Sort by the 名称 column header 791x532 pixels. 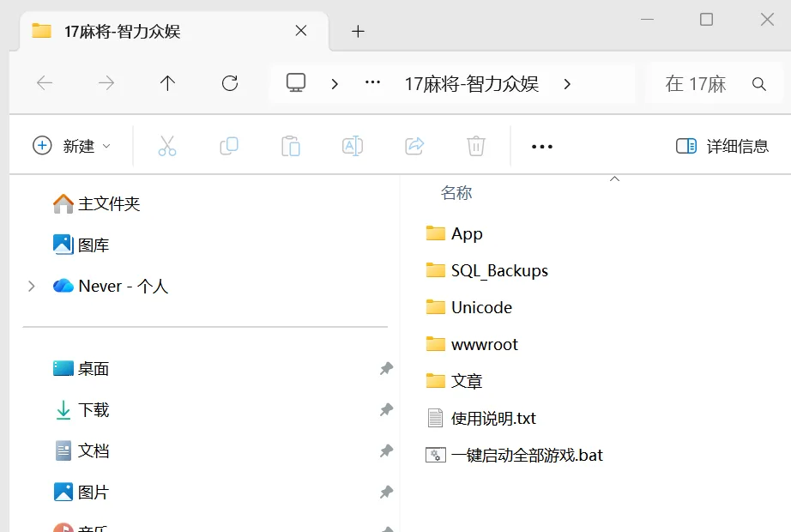pyautogui.click(x=456, y=193)
